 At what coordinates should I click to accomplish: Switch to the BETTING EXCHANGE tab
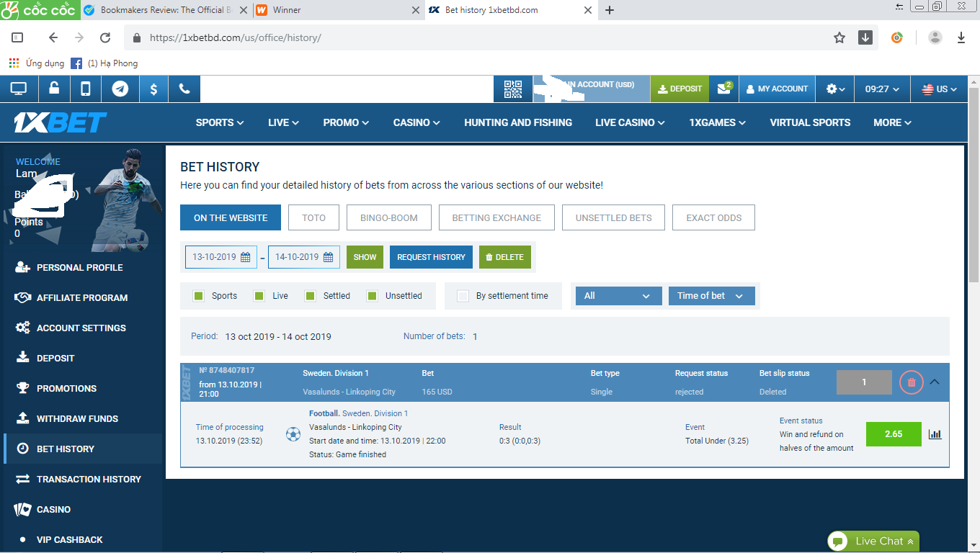coord(496,217)
